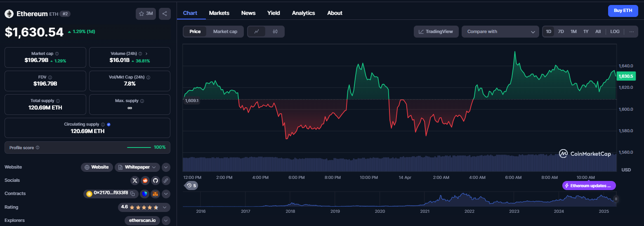The width and height of the screenshot is (644, 226).
Task: Click the chain link social icon
Action: [166, 181]
